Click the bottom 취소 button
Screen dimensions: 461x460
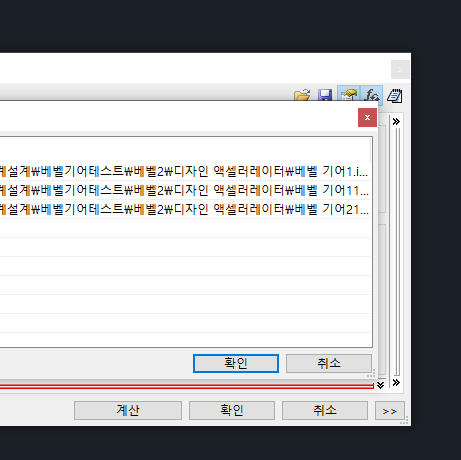tap(325, 410)
